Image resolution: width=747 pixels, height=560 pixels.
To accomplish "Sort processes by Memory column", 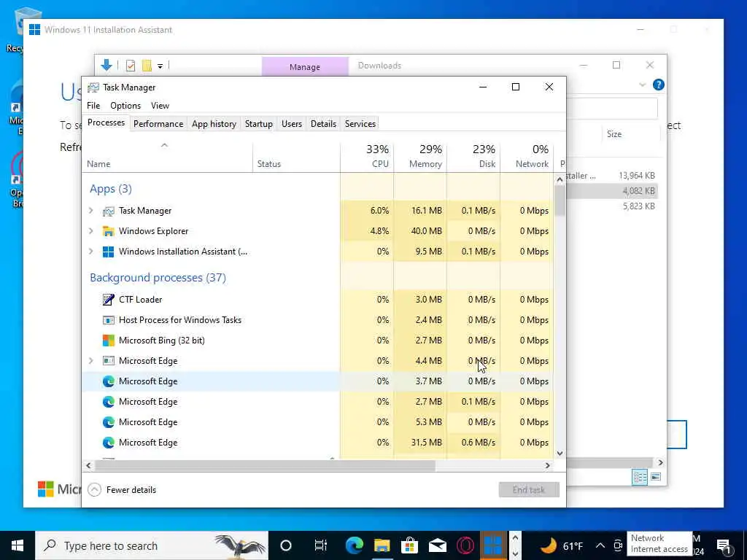I will (x=420, y=156).
